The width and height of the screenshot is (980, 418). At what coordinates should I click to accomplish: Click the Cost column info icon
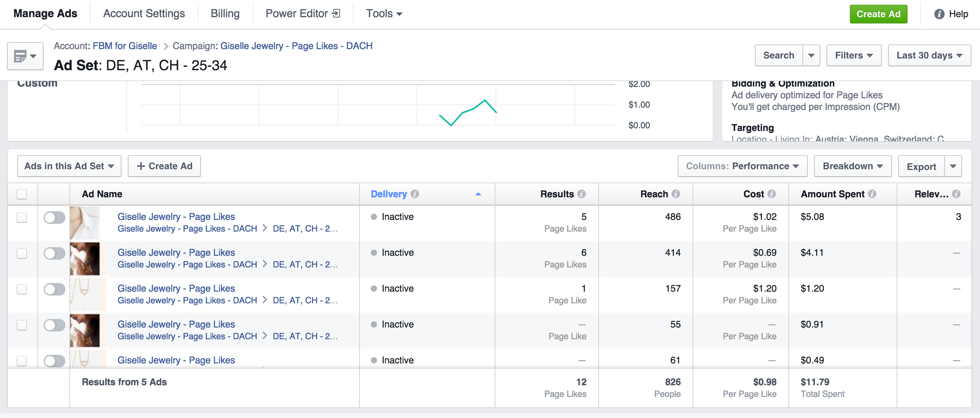[x=772, y=194]
